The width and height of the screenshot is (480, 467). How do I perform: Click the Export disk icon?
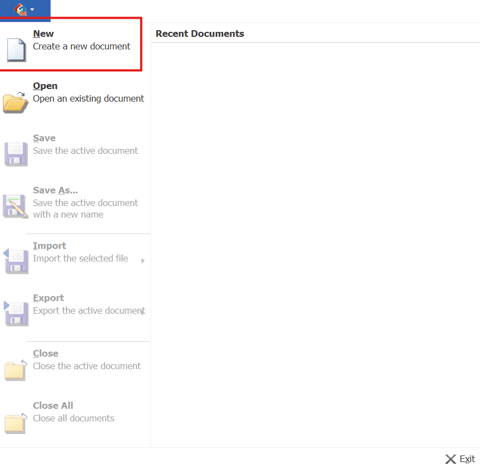pyautogui.click(x=16, y=313)
